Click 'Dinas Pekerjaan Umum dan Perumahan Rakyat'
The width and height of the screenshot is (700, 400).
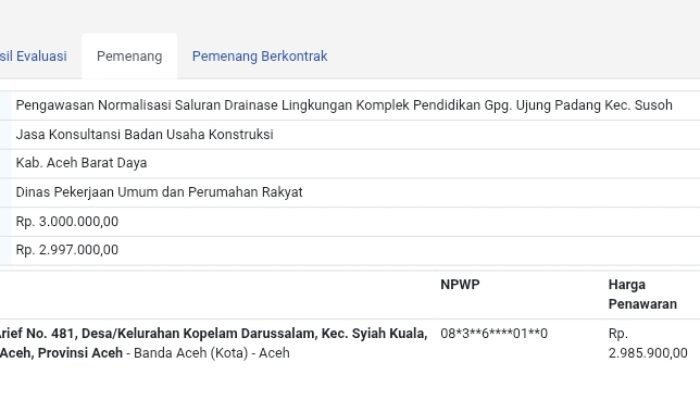[159, 192]
